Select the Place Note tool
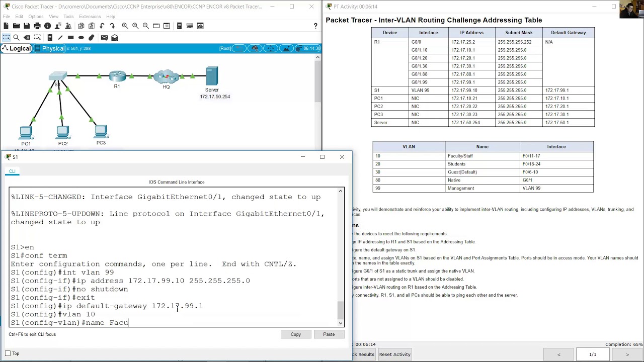Image resolution: width=644 pixels, height=362 pixels. click(50, 38)
